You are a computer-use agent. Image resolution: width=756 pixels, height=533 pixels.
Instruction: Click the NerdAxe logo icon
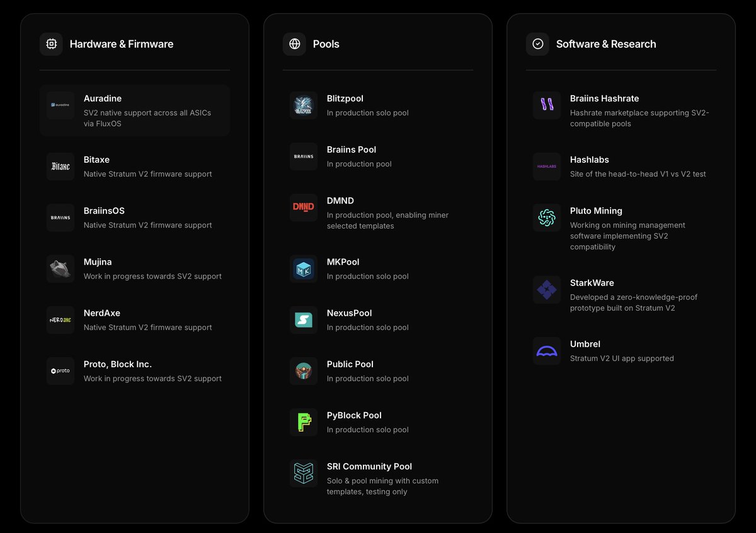pos(60,319)
